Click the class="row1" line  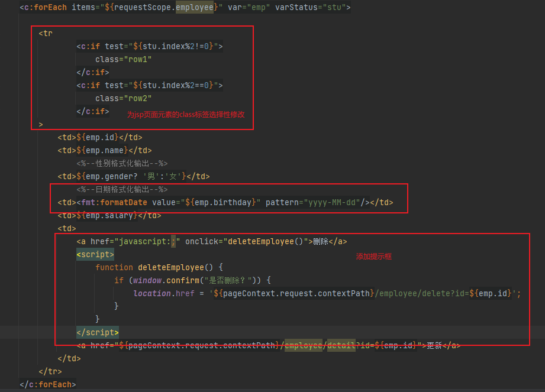coord(124,59)
